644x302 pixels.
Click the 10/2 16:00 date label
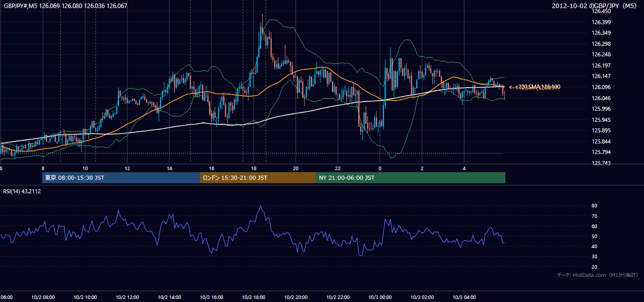pyautogui.click(x=212, y=297)
